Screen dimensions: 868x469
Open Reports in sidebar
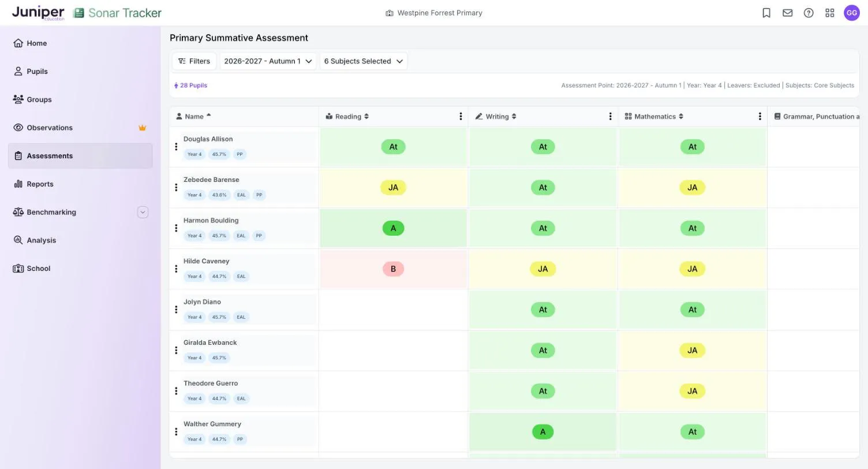[x=80, y=184]
